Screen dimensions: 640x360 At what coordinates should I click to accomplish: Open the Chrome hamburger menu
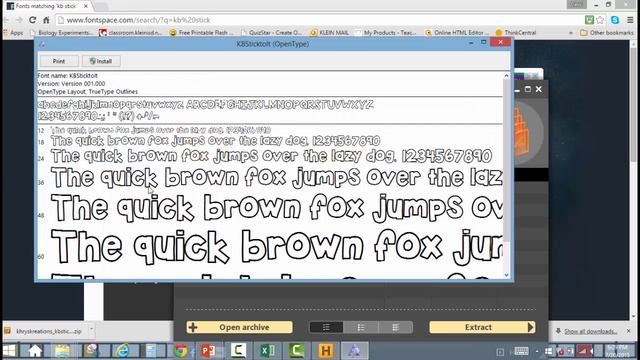(x=630, y=20)
